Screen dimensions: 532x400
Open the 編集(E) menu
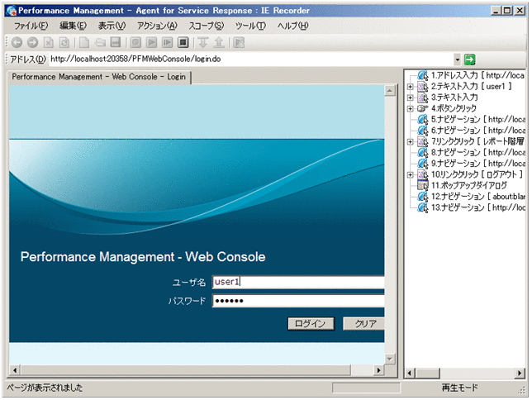tap(73, 26)
